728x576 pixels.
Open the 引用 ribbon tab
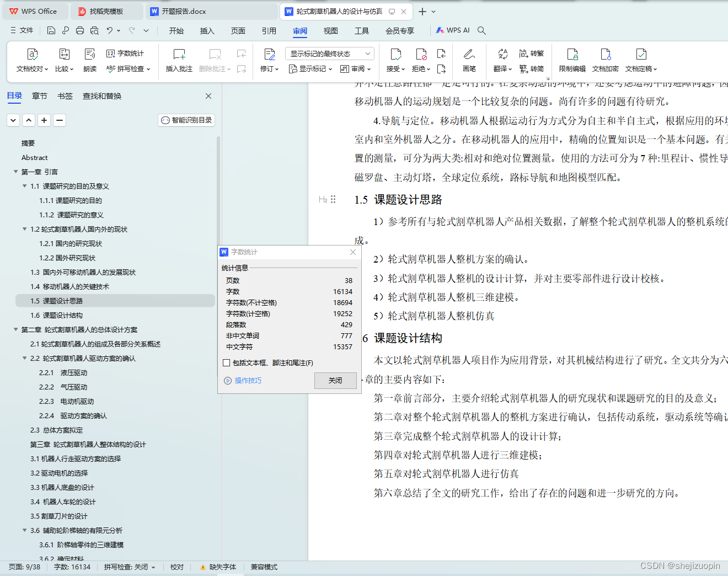(269, 31)
